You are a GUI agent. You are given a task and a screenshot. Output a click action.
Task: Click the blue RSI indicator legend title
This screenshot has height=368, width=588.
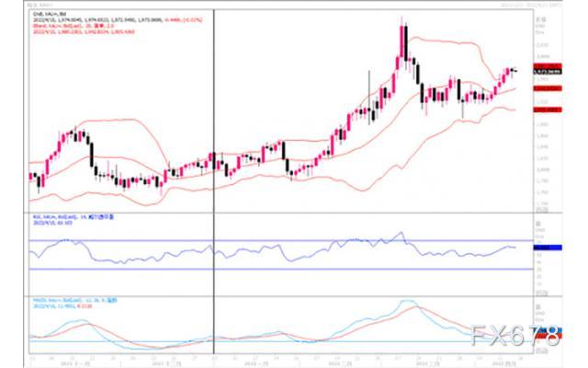point(73,217)
